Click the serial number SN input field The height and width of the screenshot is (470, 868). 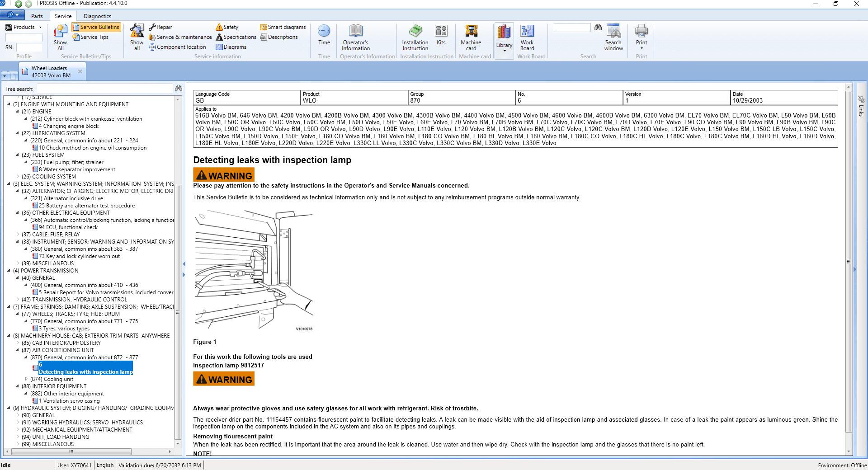(x=29, y=47)
